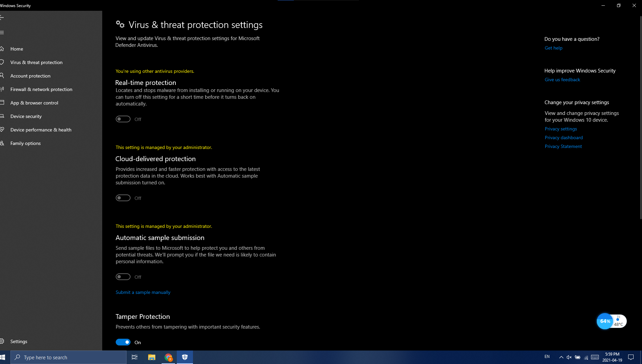Click the Device security laptop icon
The height and width of the screenshot is (364, 642).
pyautogui.click(x=2, y=116)
